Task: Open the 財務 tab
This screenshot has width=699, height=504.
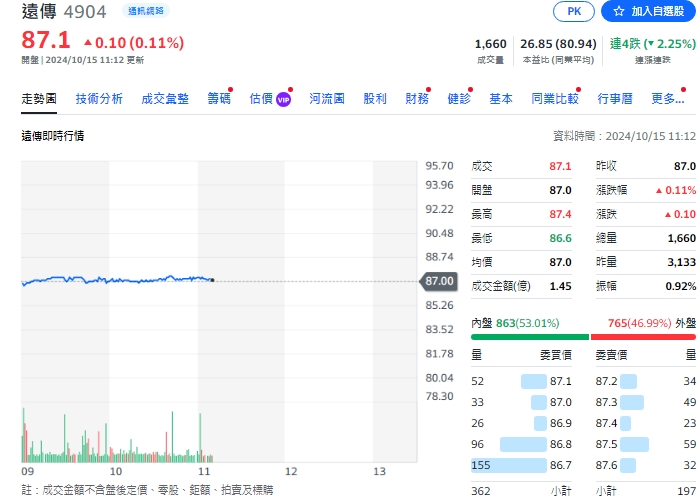Action: (x=417, y=98)
